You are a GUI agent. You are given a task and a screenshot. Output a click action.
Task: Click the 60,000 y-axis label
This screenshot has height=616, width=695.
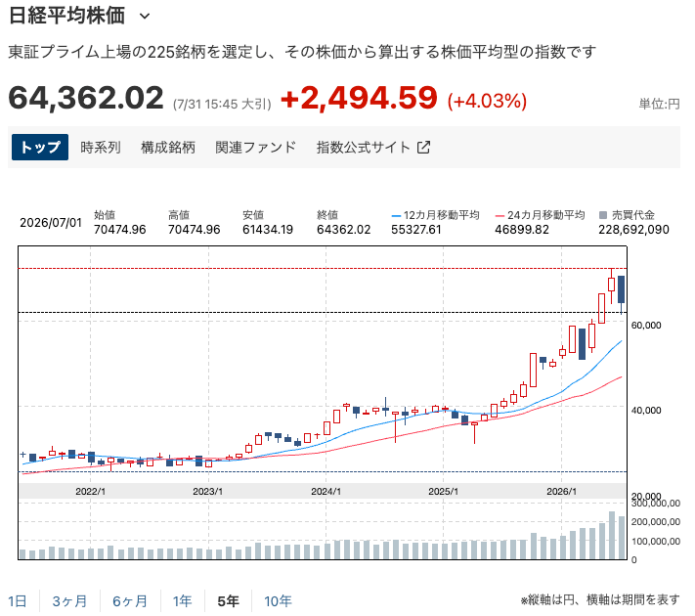(646, 326)
